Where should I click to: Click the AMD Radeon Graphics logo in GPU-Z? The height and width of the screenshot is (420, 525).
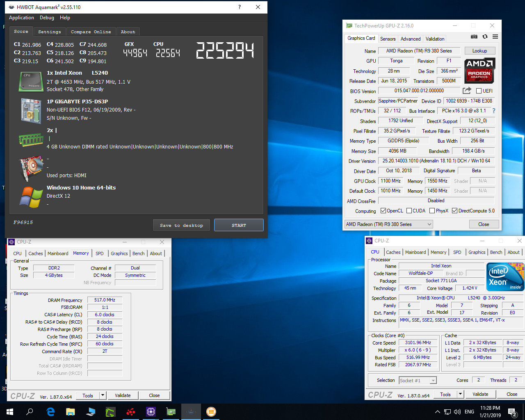479,71
